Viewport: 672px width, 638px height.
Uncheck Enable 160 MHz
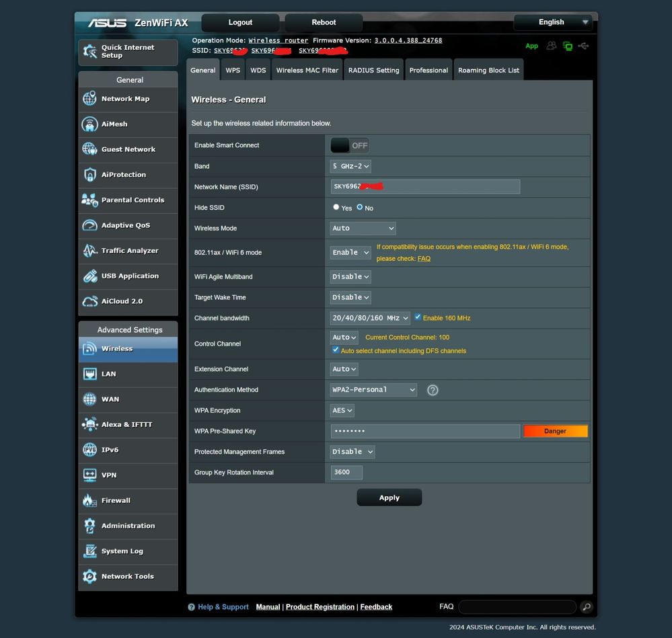[x=418, y=317]
